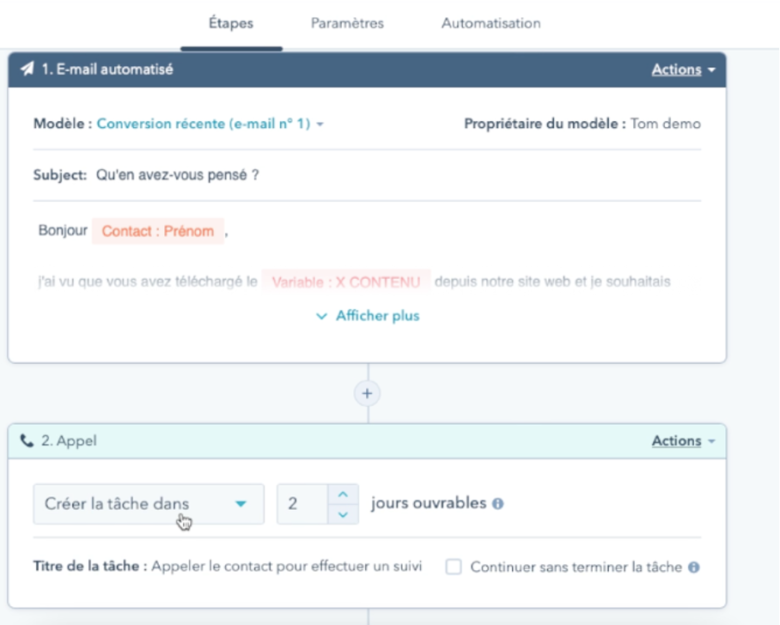780x625 pixels.
Task: Click the paper plane icon beside E-mail automatisé
Action: coord(28,69)
